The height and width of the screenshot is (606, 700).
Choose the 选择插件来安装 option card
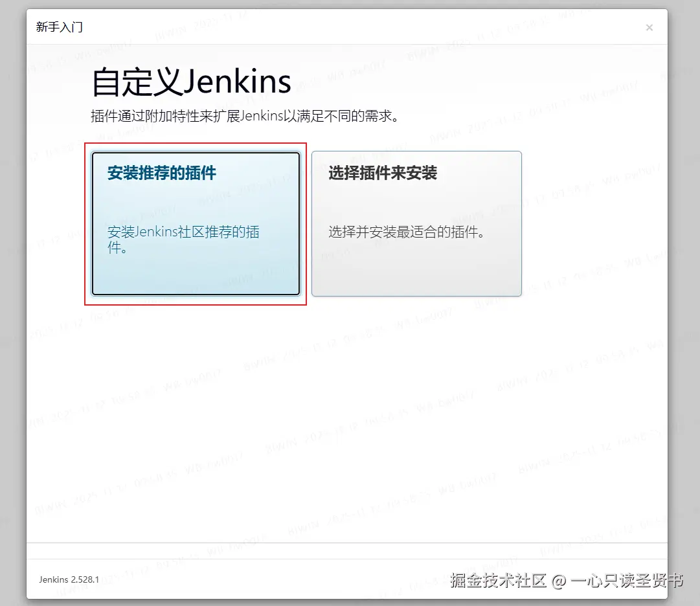click(x=416, y=223)
